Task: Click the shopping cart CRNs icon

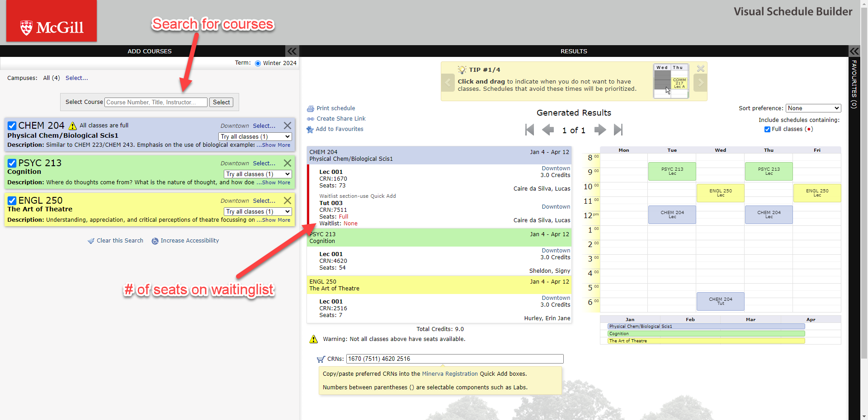Action: [321, 359]
